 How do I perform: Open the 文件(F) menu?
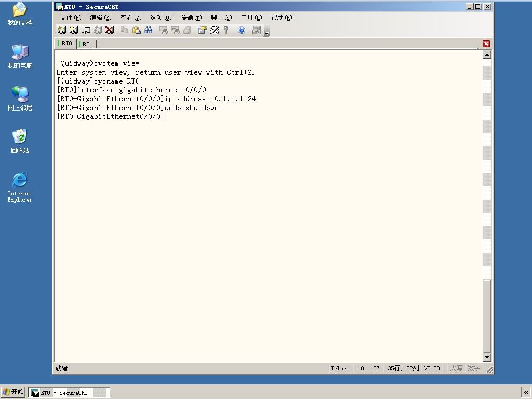point(71,17)
